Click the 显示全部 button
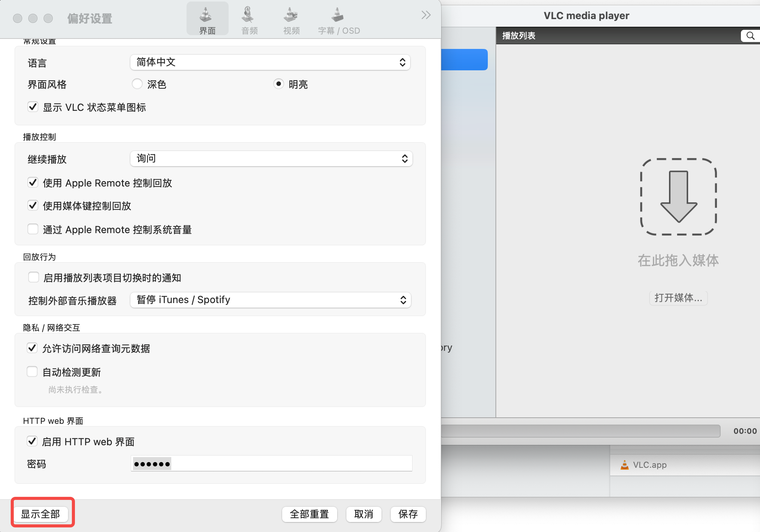This screenshot has height=532, width=760. click(x=41, y=514)
